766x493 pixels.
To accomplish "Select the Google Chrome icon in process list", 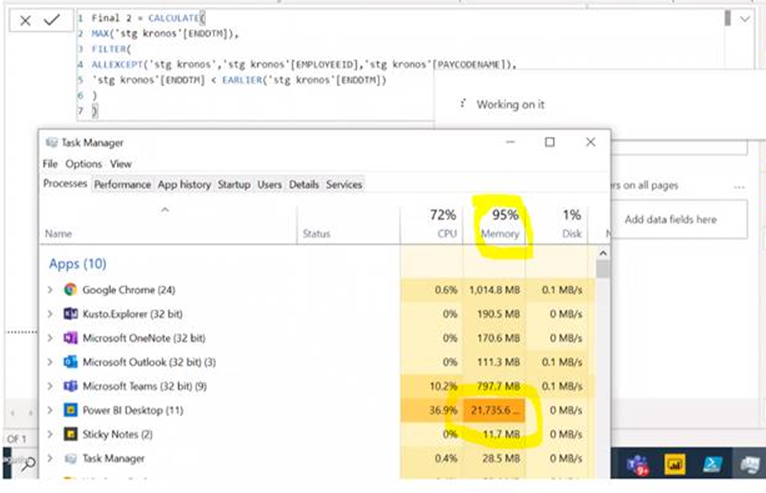I will (x=70, y=290).
